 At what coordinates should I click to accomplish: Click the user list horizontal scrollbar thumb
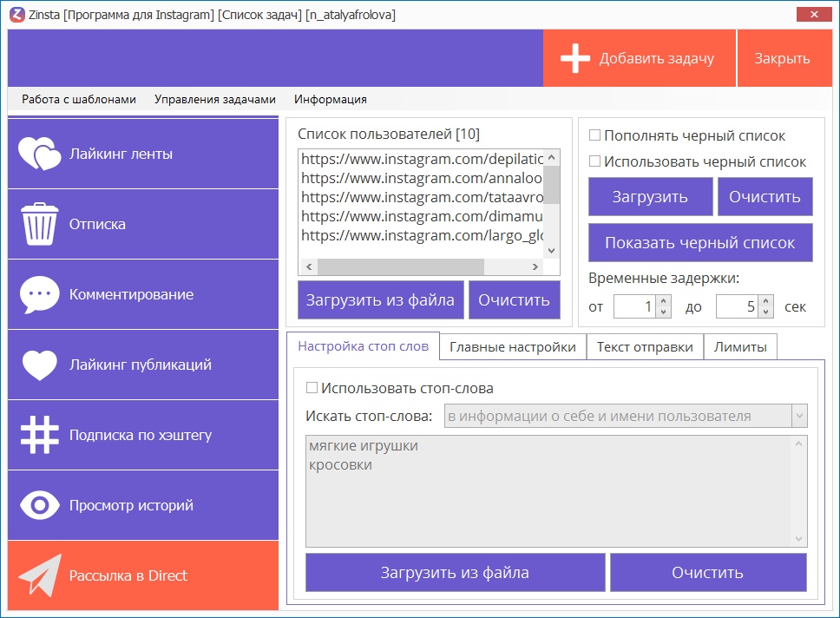pyautogui.click(x=401, y=266)
